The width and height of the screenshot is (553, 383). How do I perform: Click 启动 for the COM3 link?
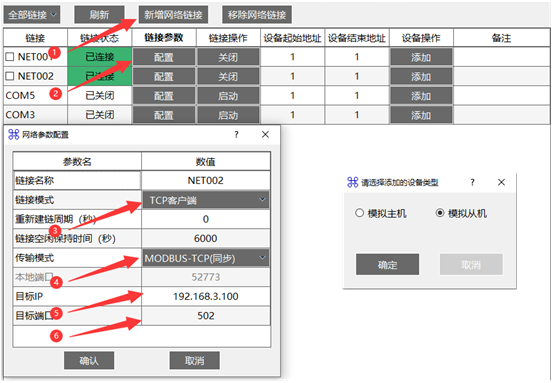pyautogui.click(x=228, y=115)
